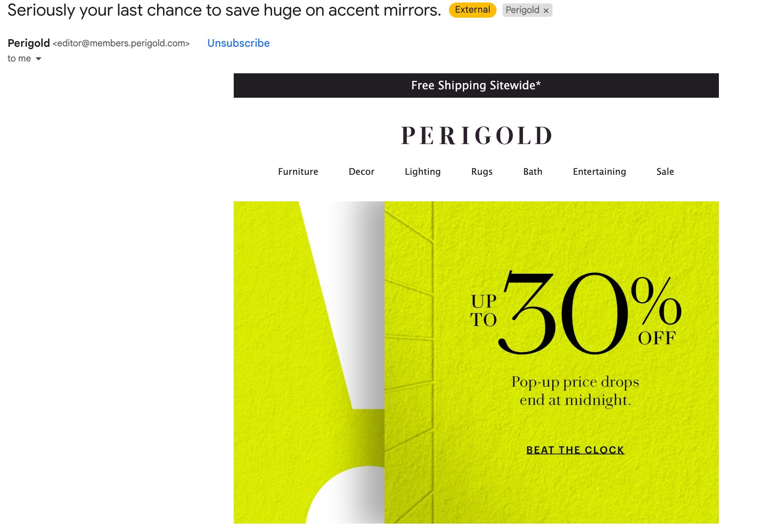Go to the Lighting section

coord(422,171)
